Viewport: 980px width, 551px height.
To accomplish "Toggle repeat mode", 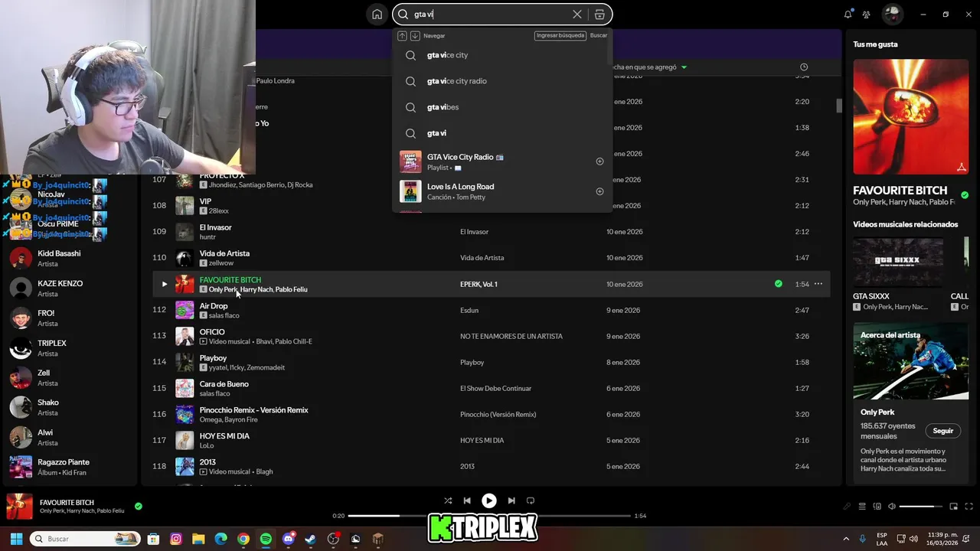I will [x=531, y=500].
